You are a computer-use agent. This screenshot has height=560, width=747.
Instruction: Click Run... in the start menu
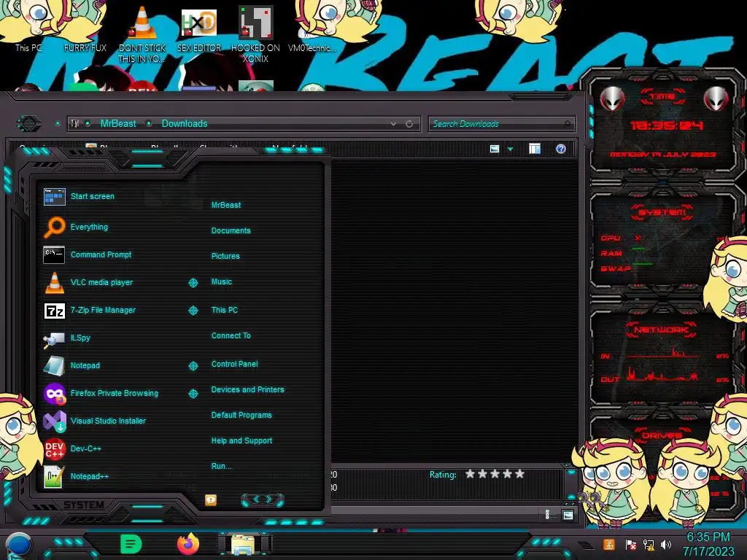(x=222, y=466)
